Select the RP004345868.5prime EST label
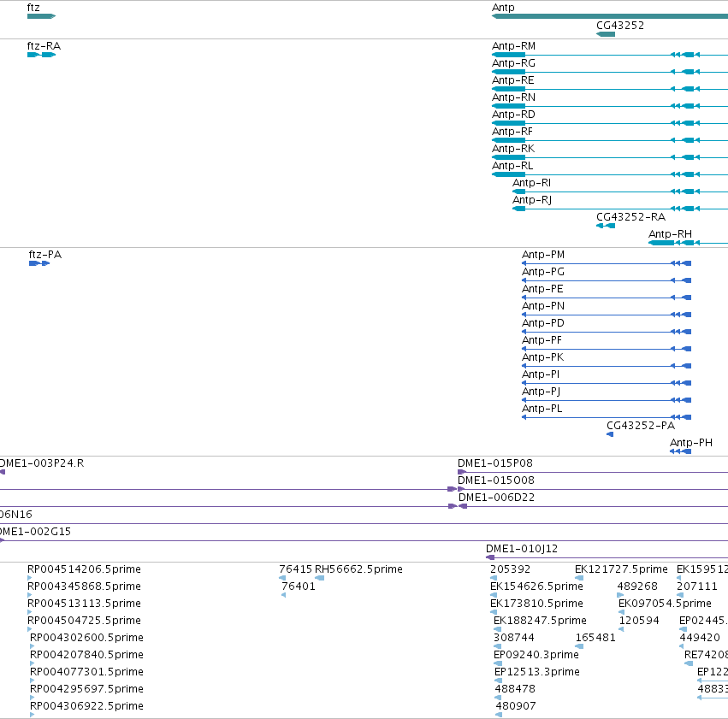The width and height of the screenshot is (728, 719). click(84, 586)
